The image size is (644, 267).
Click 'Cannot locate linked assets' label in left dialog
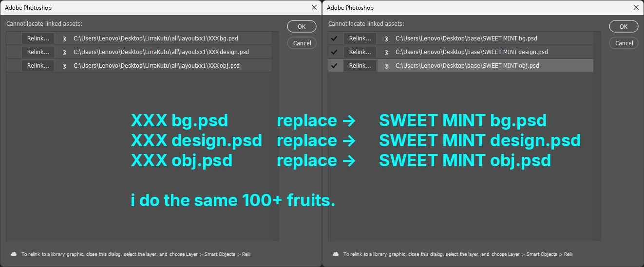pos(44,23)
